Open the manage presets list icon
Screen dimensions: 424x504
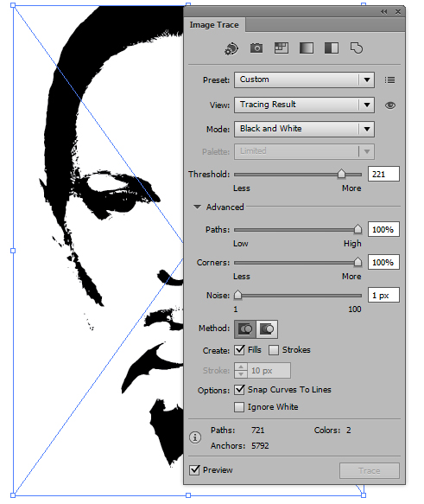[389, 80]
